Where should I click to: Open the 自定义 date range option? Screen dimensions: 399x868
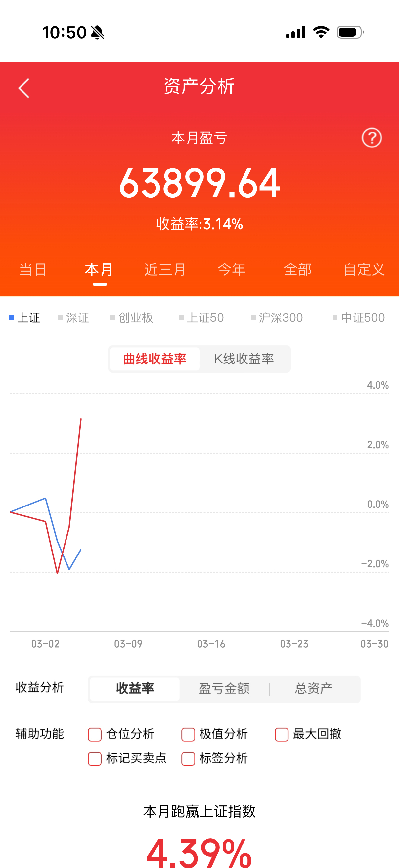[365, 269]
